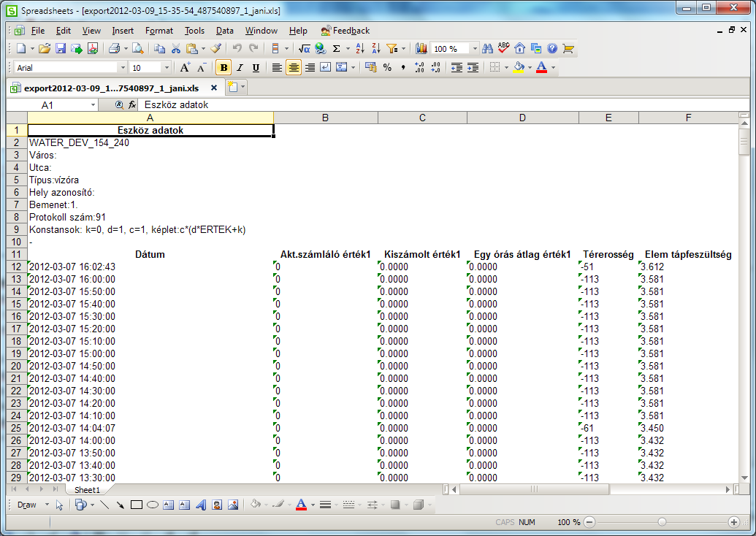This screenshot has width=756, height=536.
Task: Align cell text to the left
Action: 277,67
